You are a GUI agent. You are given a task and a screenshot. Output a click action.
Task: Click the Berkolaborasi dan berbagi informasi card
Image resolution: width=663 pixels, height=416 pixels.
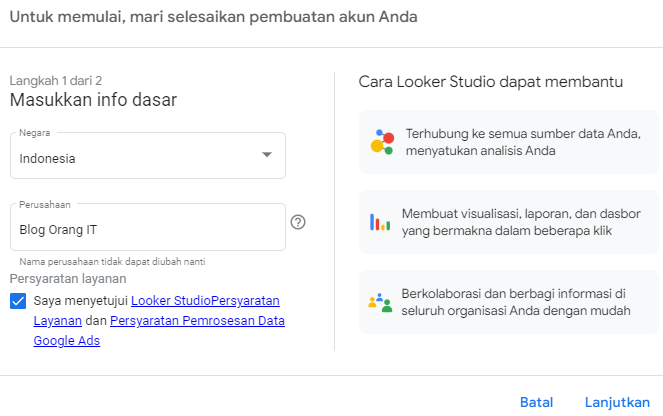coord(509,302)
